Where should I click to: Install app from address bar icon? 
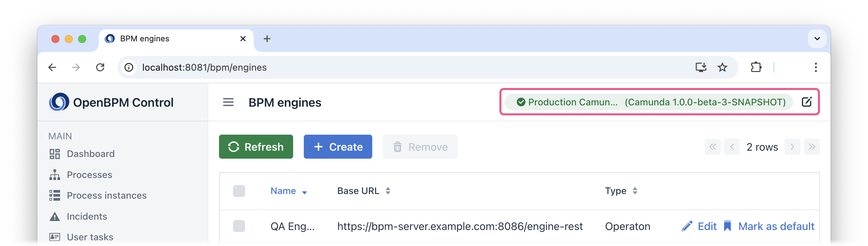pos(701,67)
